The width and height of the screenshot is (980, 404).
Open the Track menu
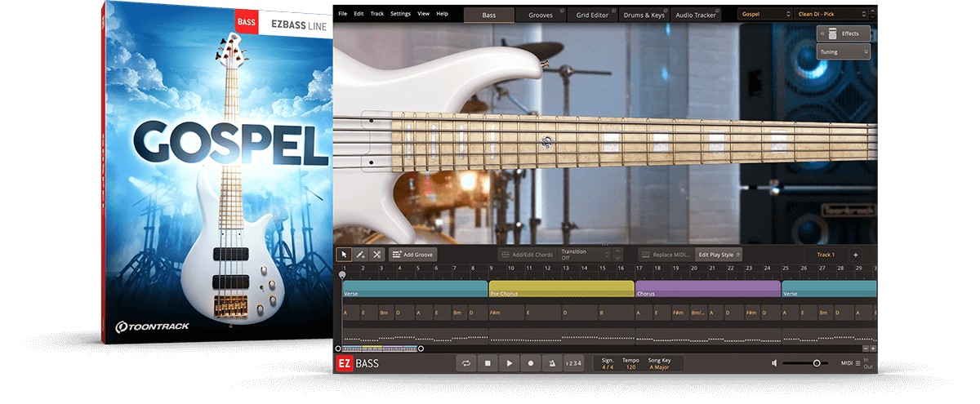tap(376, 14)
